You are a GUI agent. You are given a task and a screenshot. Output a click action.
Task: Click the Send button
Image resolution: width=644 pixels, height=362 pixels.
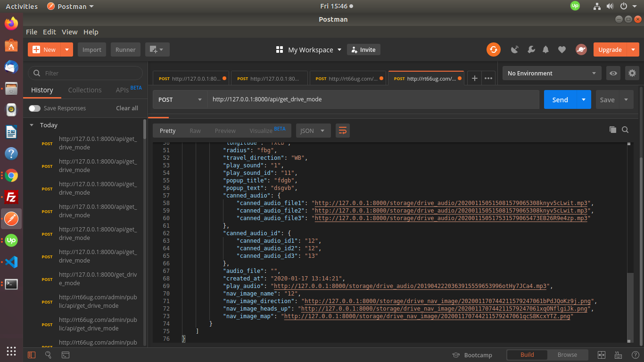[560, 99]
